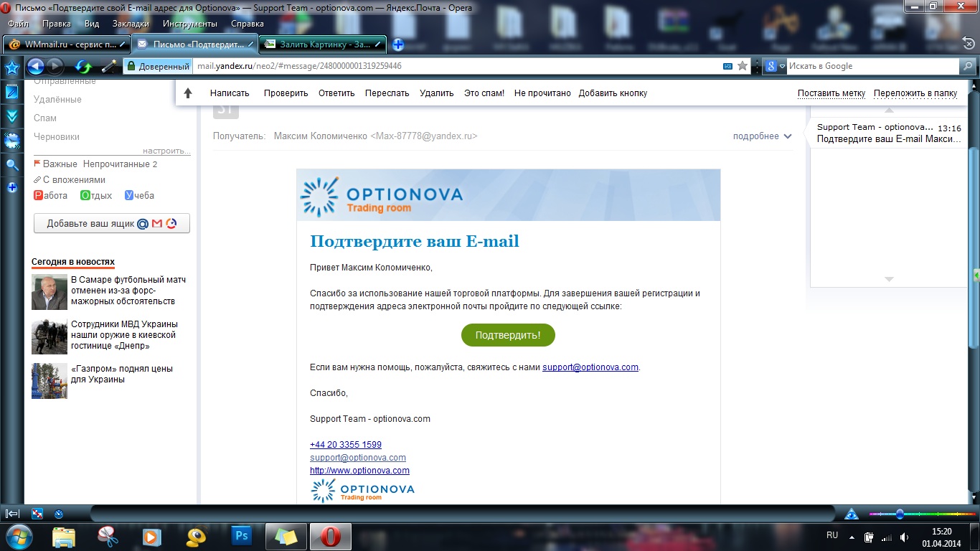
Task: Adjust the page zoom slider in status bar
Action: [x=899, y=514]
